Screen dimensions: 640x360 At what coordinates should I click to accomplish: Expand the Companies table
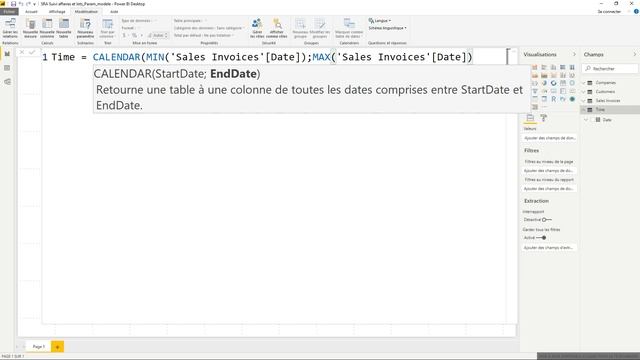click(x=584, y=82)
